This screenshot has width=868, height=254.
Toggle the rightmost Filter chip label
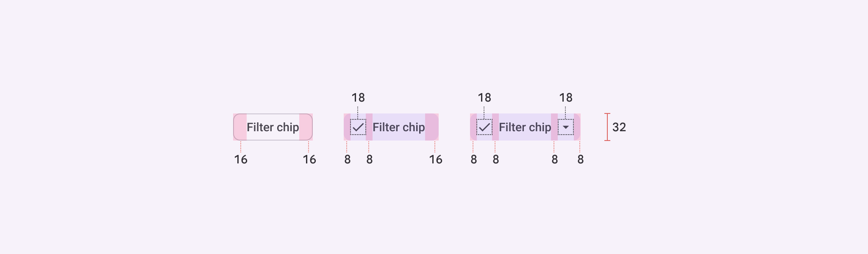525,127
